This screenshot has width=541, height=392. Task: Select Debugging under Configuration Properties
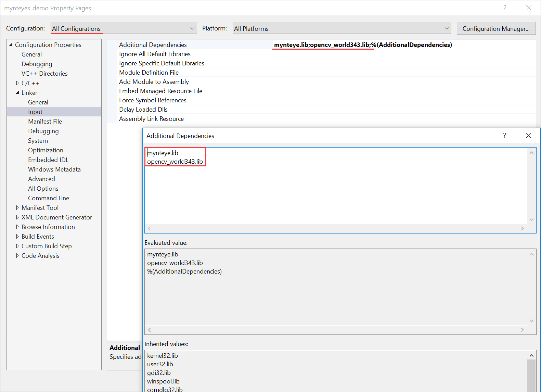37,64
